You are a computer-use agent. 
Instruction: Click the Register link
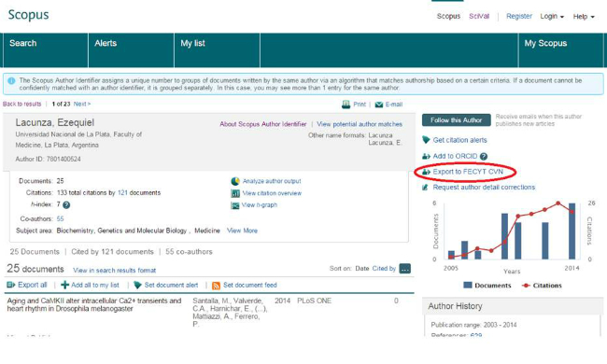click(519, 16)
